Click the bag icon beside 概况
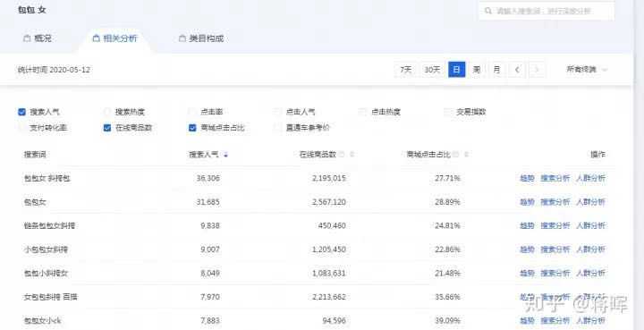Screen dimensions: 644x330 tap(27, 38)
